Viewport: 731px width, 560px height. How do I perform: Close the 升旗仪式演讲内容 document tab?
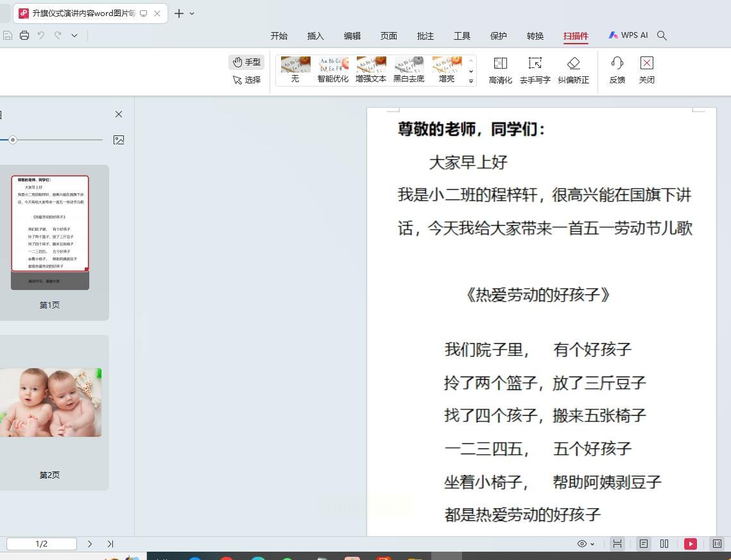(157, 13)
